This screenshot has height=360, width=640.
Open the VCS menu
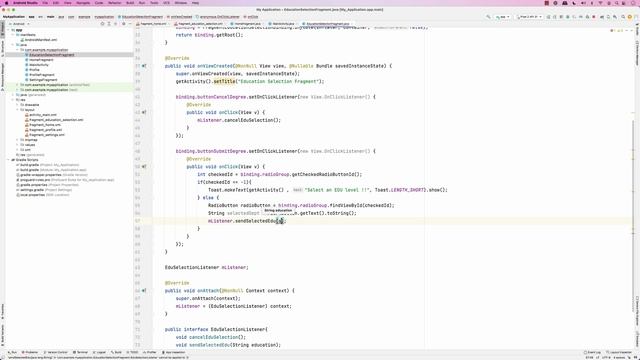coord(167,3)
